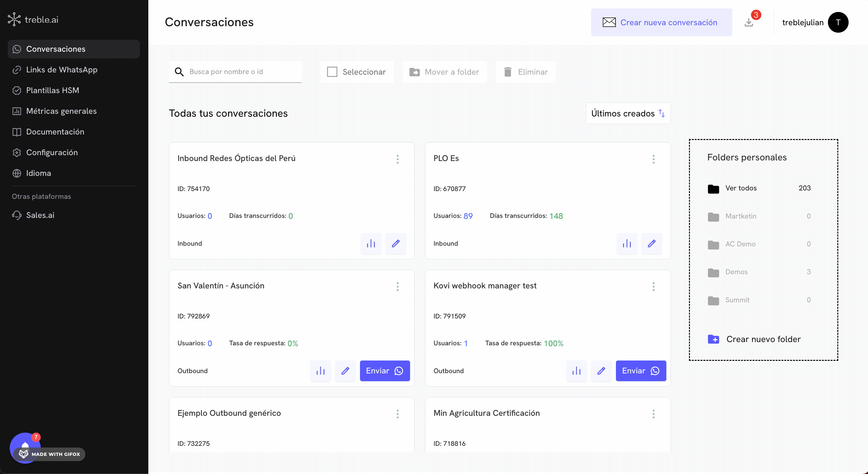Edit the Kovi webhook manager test conversation
This screenshot has height=474, width=868.
pos(601,371)
